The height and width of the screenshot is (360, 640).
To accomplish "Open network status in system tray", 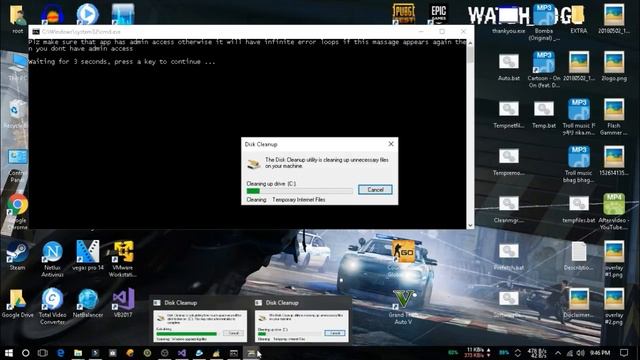I will (569, 353).
